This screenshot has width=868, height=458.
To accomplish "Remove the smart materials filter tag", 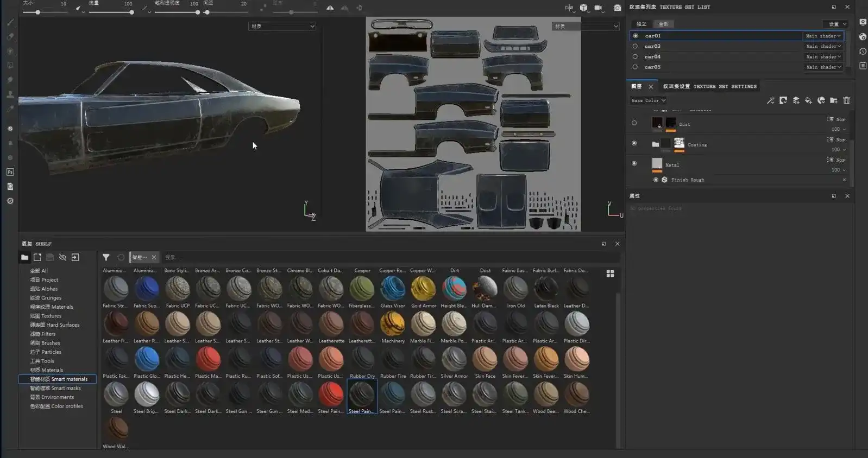I will (154, 257).
